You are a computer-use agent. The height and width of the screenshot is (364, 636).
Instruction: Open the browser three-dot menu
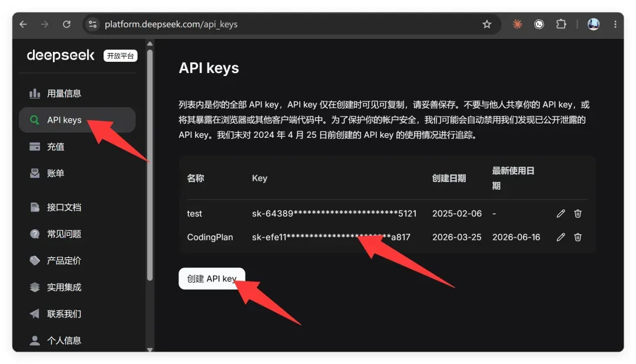point(615,24)
